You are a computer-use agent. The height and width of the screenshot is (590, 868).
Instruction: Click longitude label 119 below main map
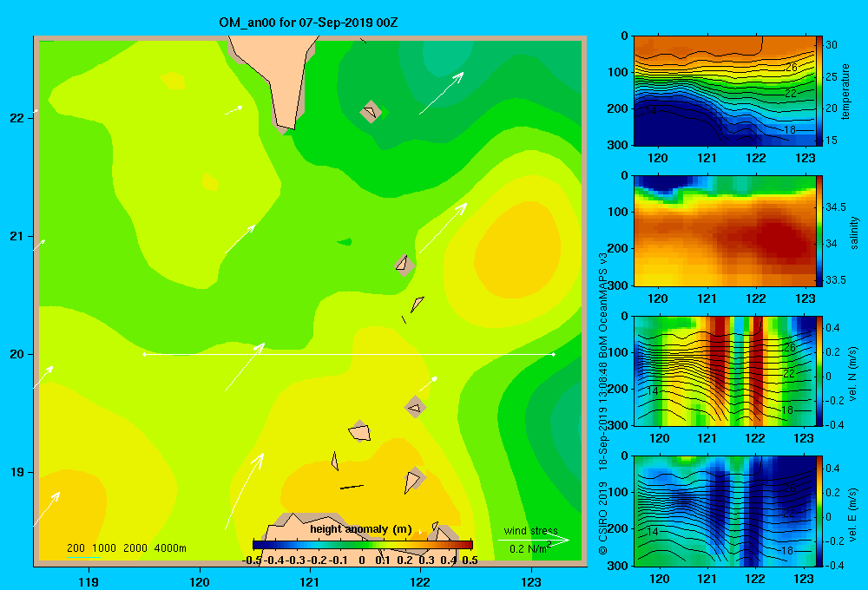tap(89, 581)
